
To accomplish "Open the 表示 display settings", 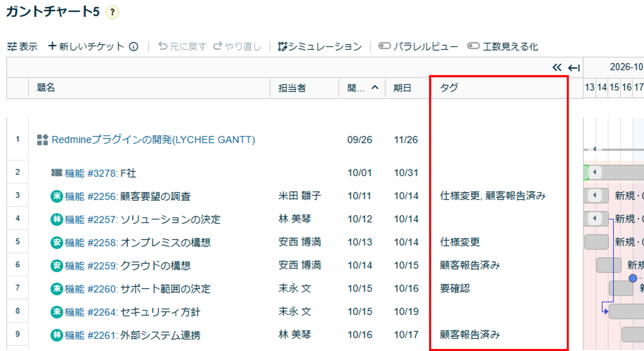I will [22, 46].
